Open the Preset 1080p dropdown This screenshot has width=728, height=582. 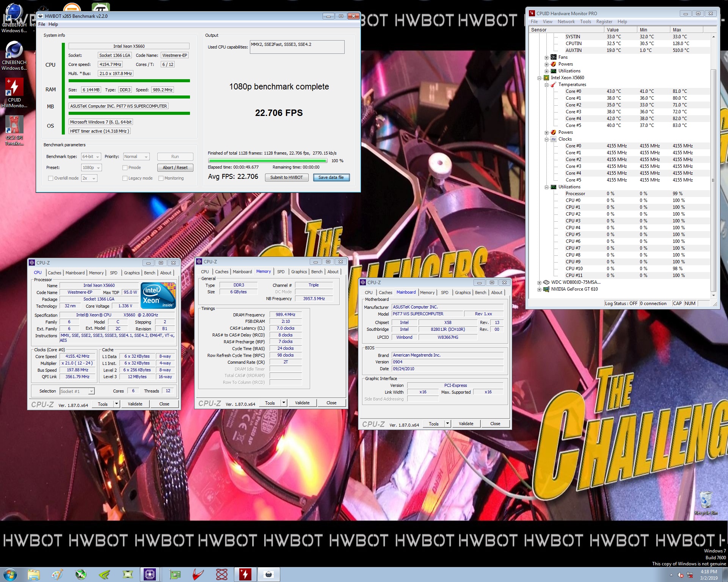pyautogui.click(x=91, y=167)
